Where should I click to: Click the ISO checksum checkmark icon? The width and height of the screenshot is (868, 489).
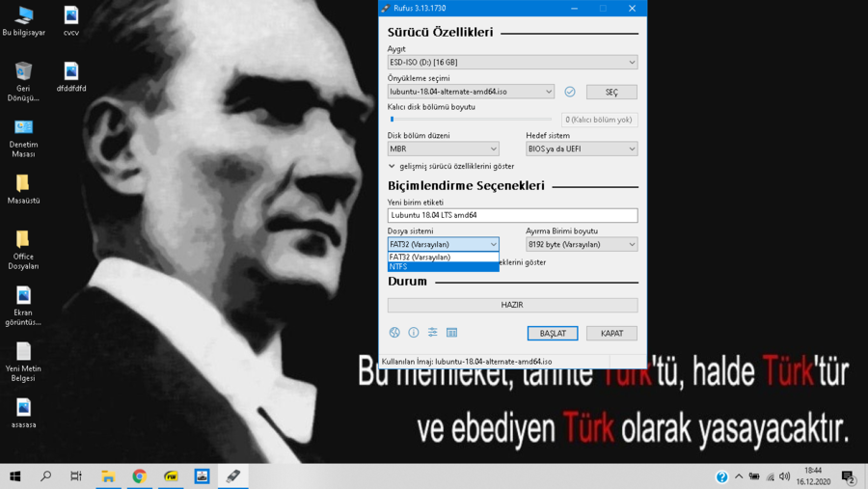[570, 92]
